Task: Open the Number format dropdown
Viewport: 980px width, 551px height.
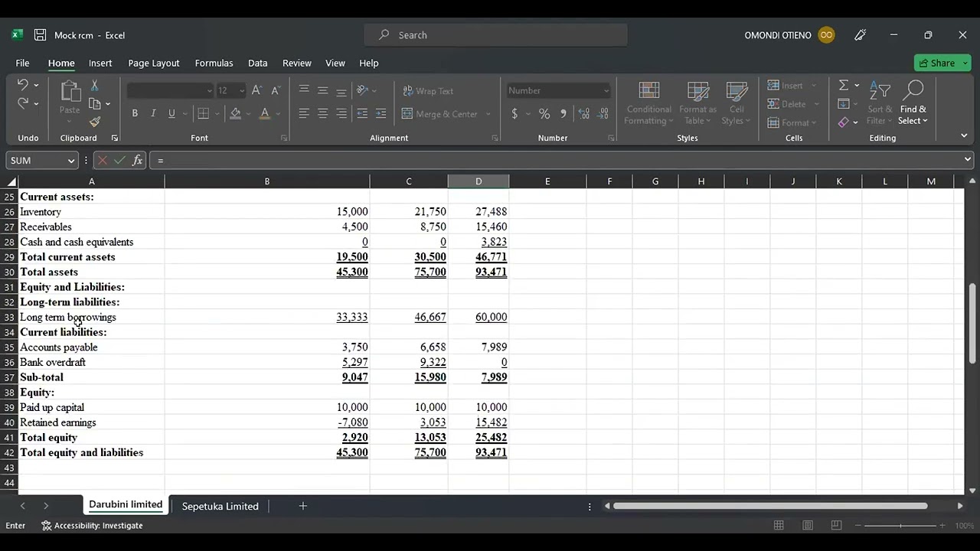Action: [x=606, y=90]
